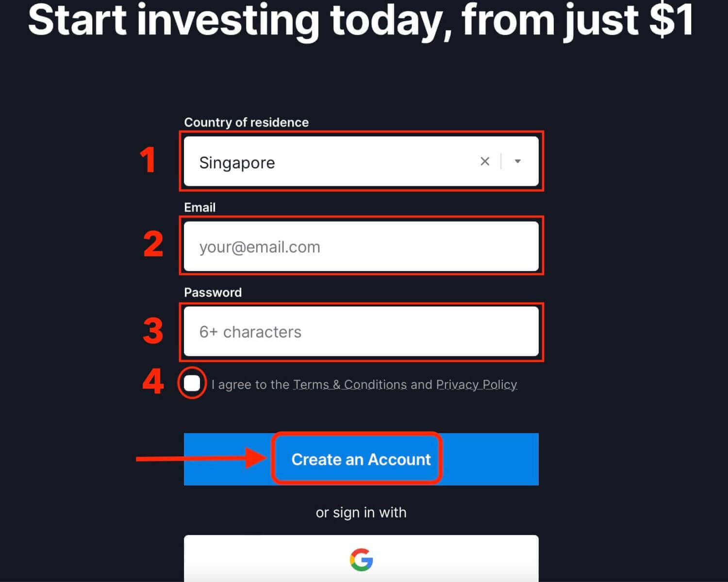Click the Email field label
This screenshot has height=582, width=728.
tap(199, 208)
